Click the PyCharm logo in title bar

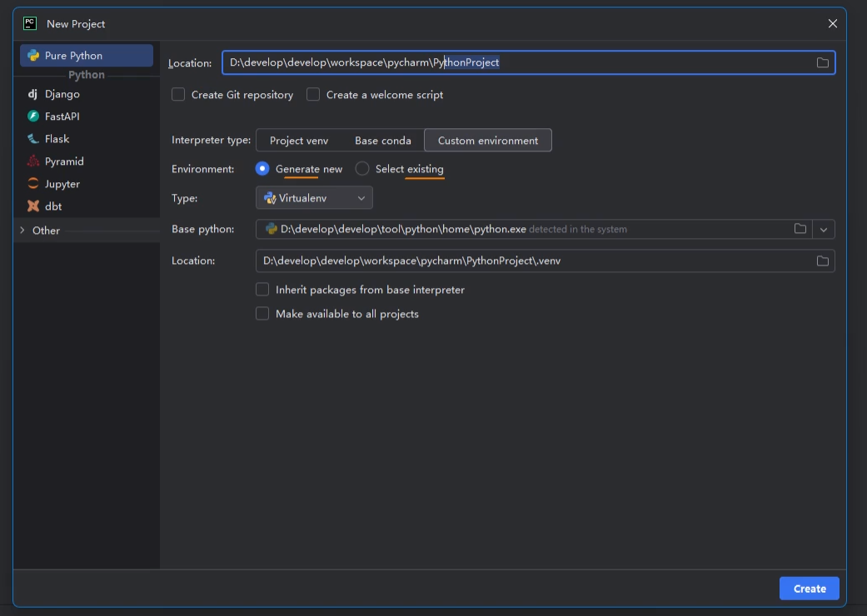point(30,23)
